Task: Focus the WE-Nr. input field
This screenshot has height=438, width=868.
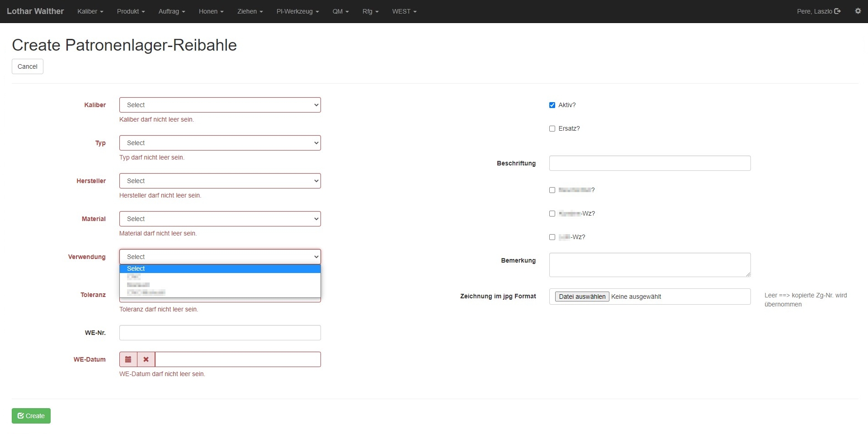Action: click(x=220, y=333)
